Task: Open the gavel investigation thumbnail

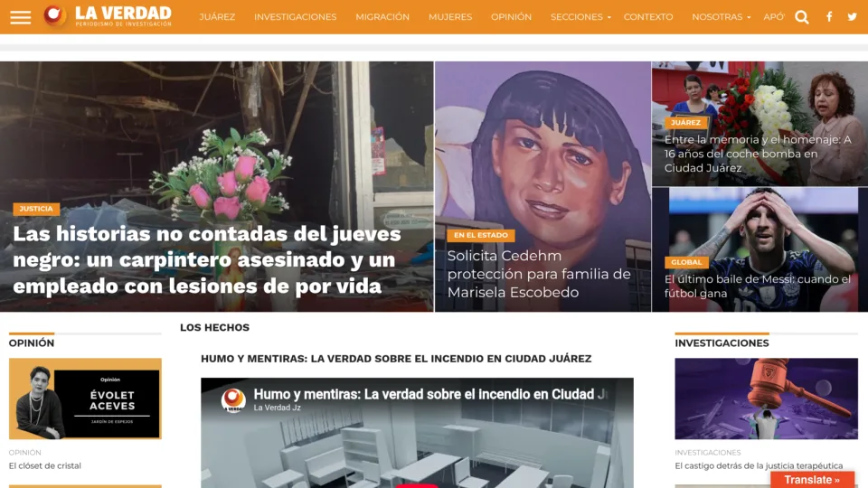Action: click(766, 399)
